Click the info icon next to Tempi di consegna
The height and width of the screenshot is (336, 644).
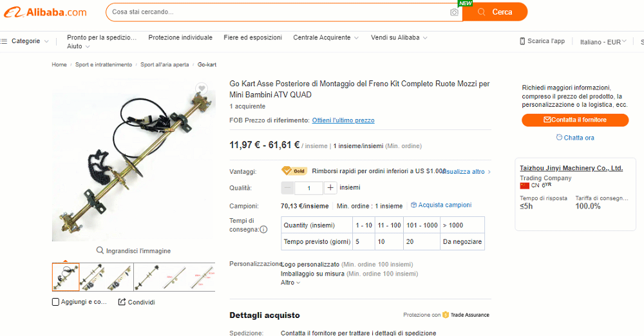point(263,230)
